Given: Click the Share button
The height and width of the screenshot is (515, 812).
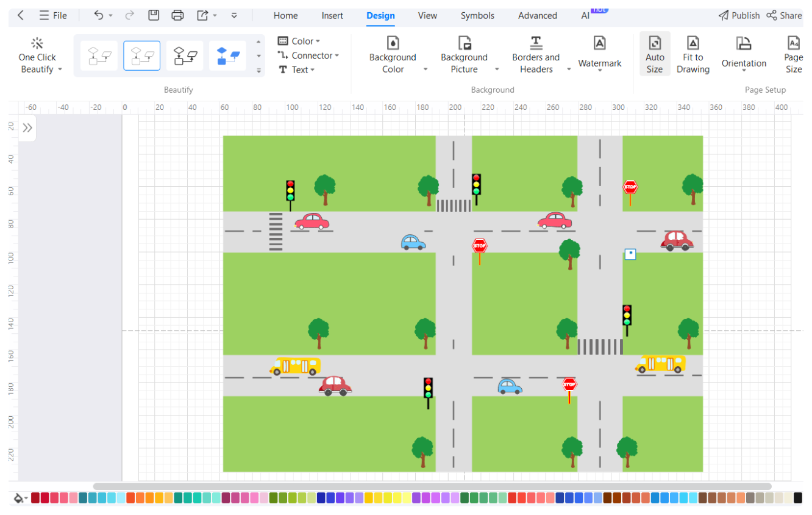Looking at the screenshot, I should point(785,15).
